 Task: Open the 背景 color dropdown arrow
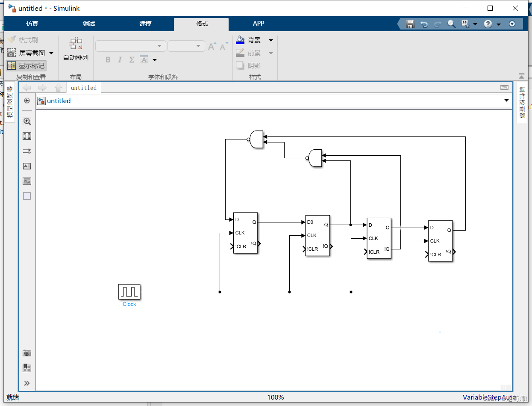pos(271,40)
